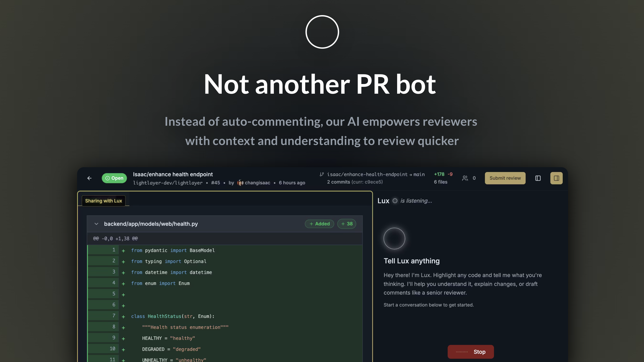The image size is (644, 362).
Task: Click Lux listening status circle
Action: [x=395, y=201]
